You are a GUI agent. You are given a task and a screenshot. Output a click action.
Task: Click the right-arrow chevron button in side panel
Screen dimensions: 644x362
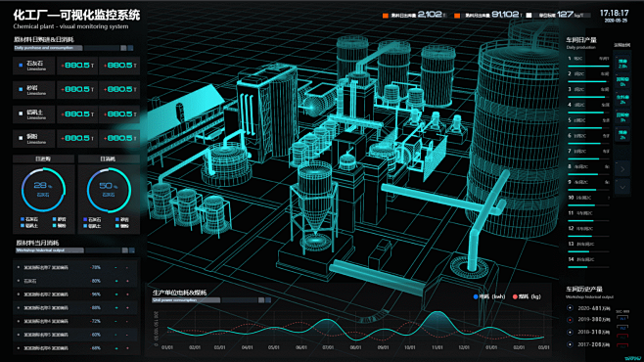[622, 168]
